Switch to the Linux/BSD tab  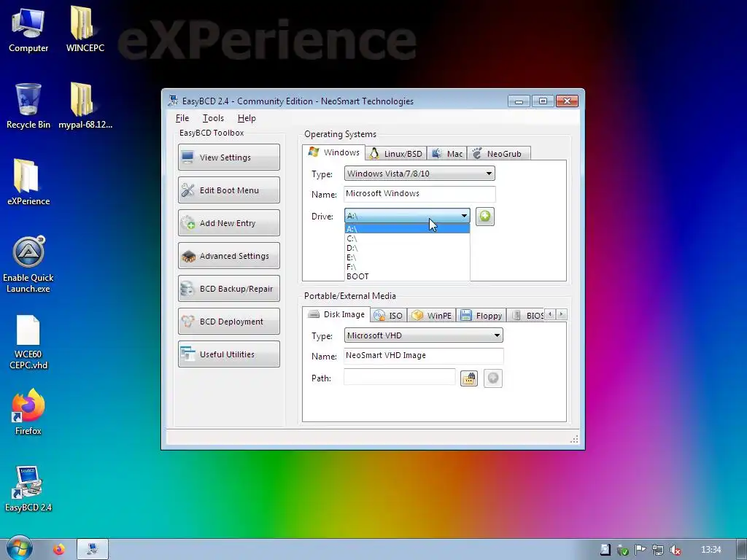click(x=396, y=153)
